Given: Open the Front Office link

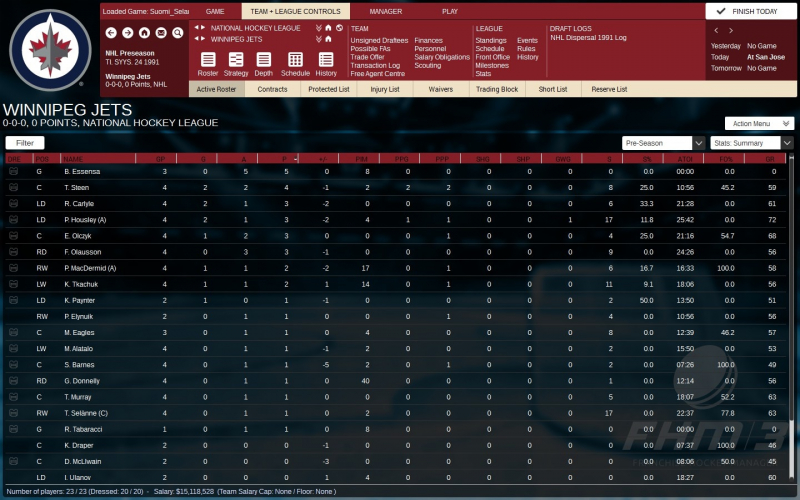Looking at the screenshot, I should 492,57.
